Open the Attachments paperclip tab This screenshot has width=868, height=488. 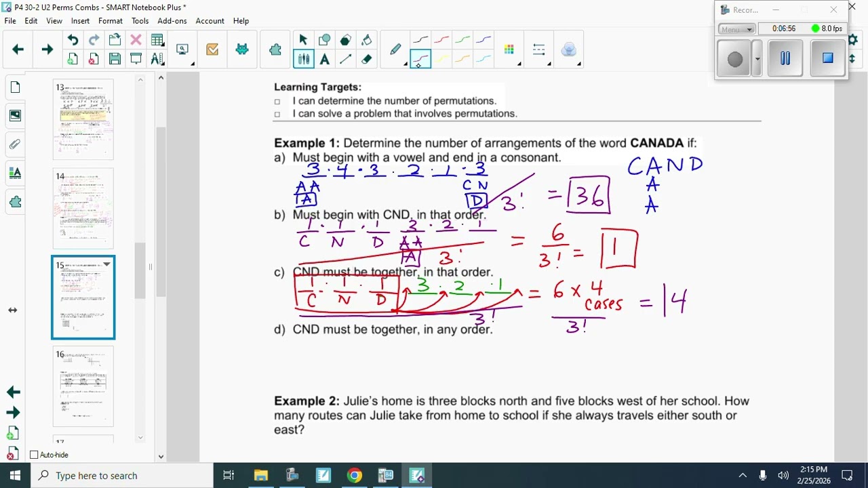(x=15, y=144)
